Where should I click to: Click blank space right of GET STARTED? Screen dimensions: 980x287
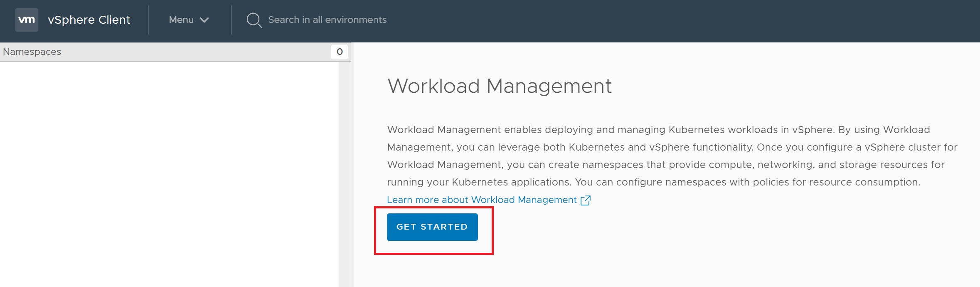[665, 227]
